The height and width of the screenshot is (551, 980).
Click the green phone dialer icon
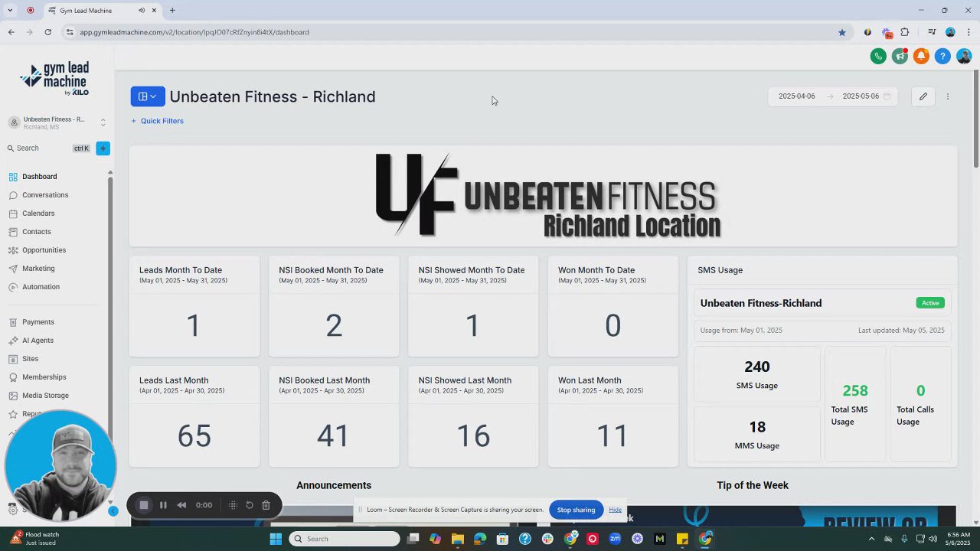878,56
